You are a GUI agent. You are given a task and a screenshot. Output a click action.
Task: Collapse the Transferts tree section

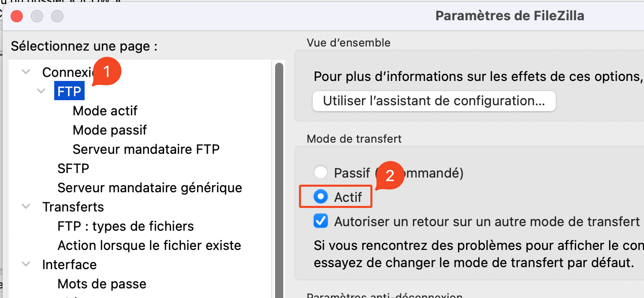pos(26,207)
